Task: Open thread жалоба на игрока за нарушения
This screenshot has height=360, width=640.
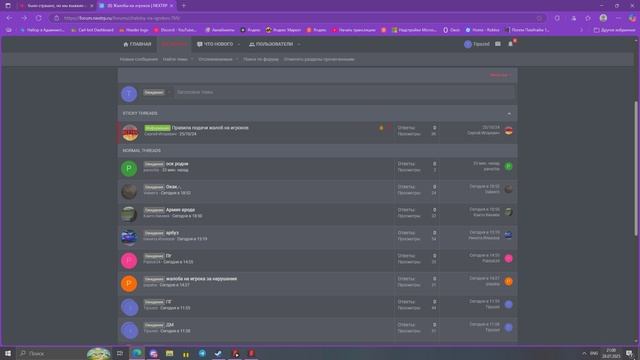Action: pos(201,279)
